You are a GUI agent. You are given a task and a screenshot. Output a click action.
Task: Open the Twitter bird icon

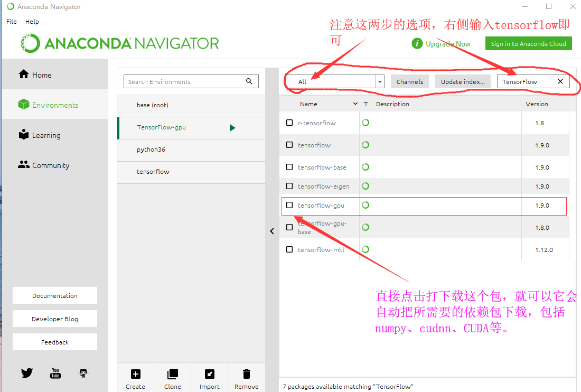pos(27,373)
